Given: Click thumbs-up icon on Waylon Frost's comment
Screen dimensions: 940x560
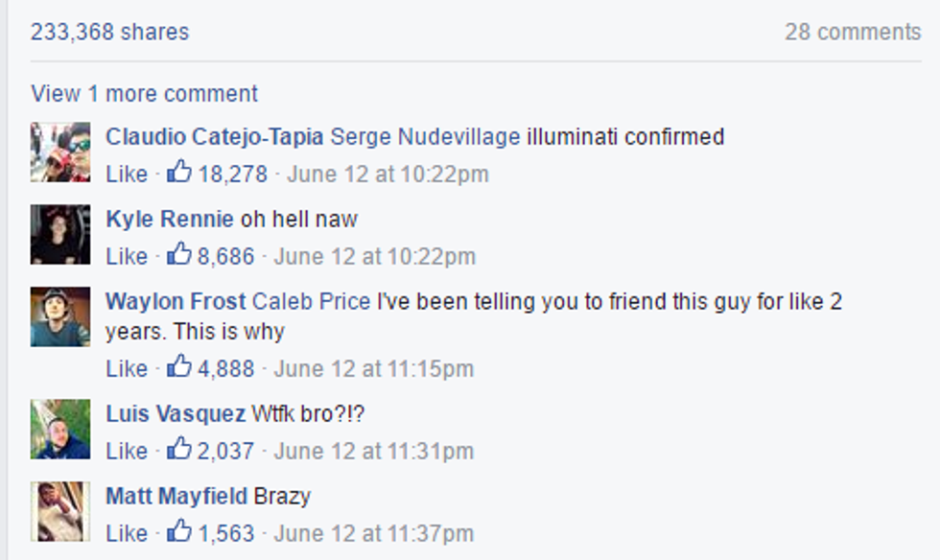Looking at the screenshot, I should pyautogui.click(x=179, y=367).
